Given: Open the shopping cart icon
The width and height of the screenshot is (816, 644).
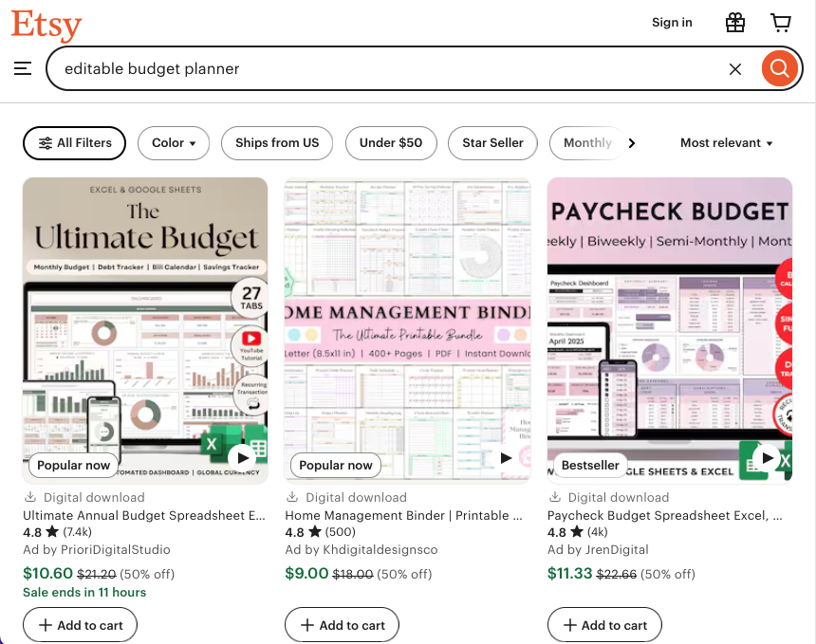Looking at the screenshot, I should 780,22.
